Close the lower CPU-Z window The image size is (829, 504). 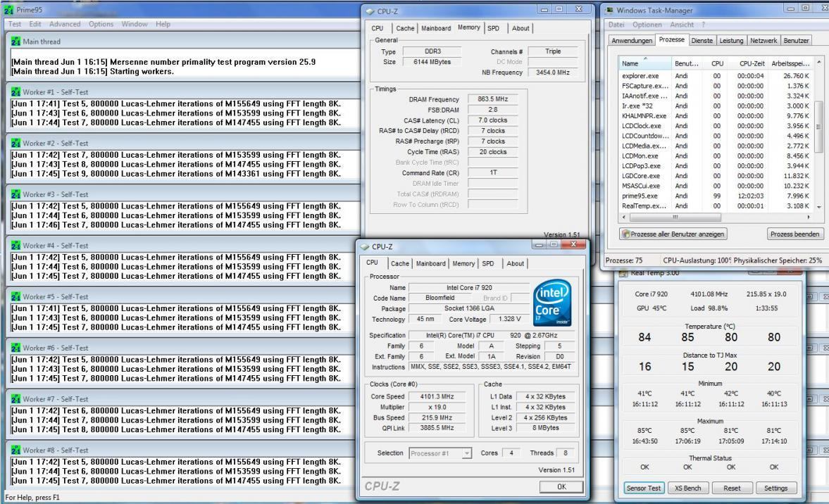tap(573, 244)
